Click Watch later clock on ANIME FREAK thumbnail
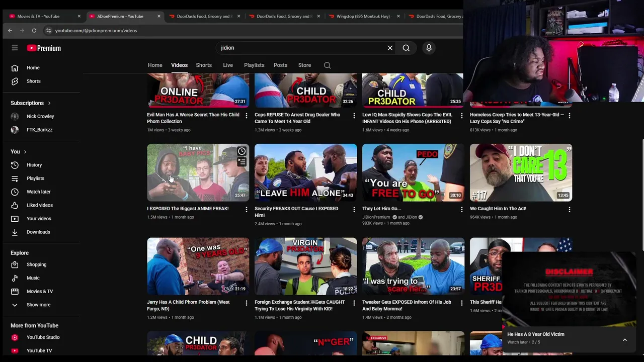The height and width of the screenshot is (362, 644). click(242, 151)
